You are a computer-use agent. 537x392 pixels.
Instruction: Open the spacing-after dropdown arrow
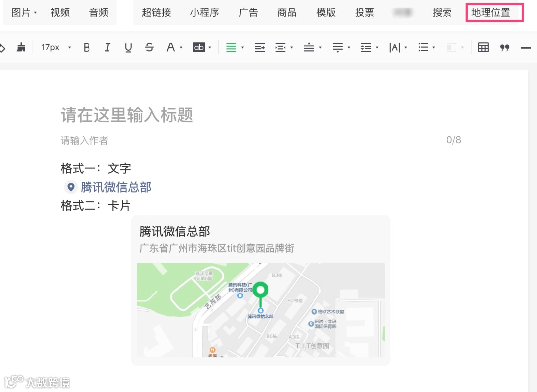pyautogui.click(x=349, y=48)
